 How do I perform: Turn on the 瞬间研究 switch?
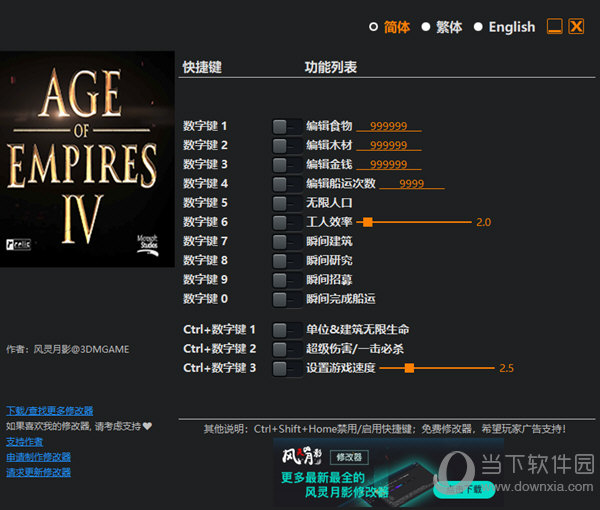pyautogui.click(x=287, y=261)
